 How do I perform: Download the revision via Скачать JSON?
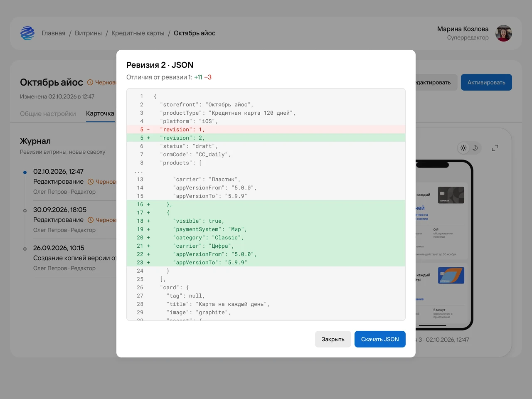tap(380, 339)
